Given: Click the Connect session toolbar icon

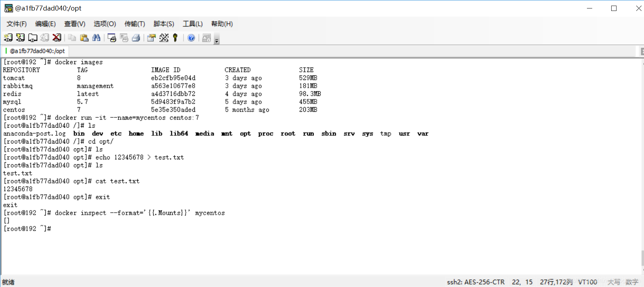Looking at the screenshot, I should (8, 38).
